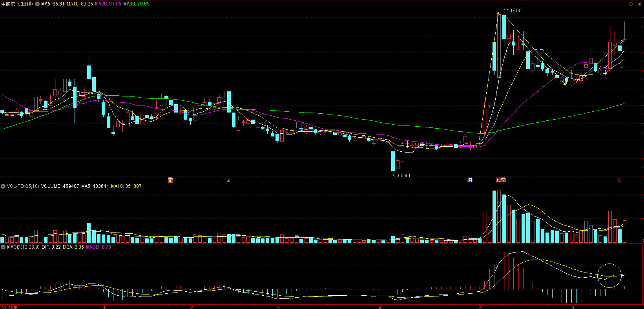Screen dimensions: 644x309
Task: Click month 2 marker on time axis
Action: point(192,307)
